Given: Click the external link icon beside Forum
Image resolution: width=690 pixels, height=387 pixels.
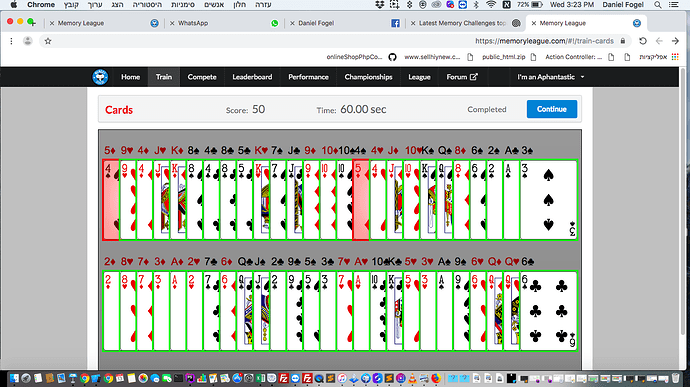Looking at the screenshot, I should pyautogui.click(x=474, y=77).
